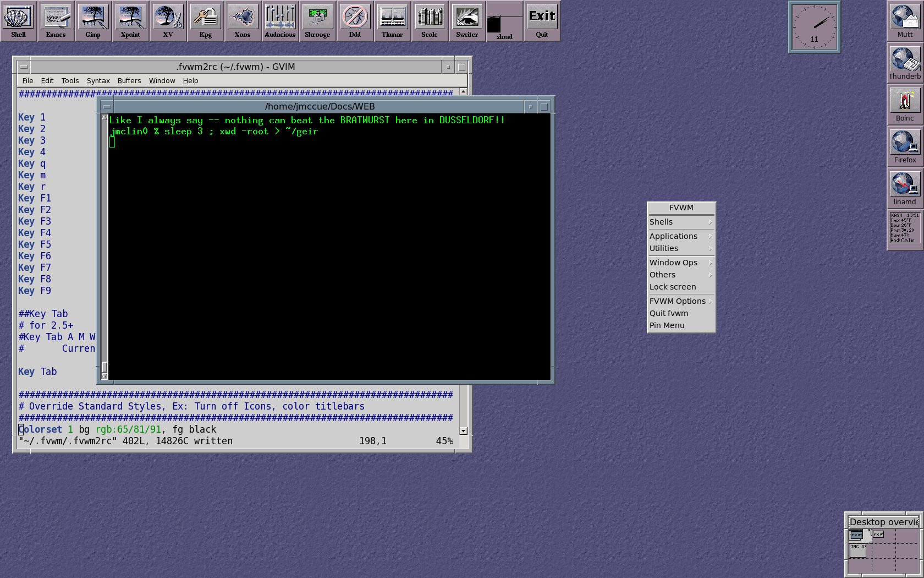
Task: Expand the Shells submenu in FVWM menu
Action: coord(681,222)
